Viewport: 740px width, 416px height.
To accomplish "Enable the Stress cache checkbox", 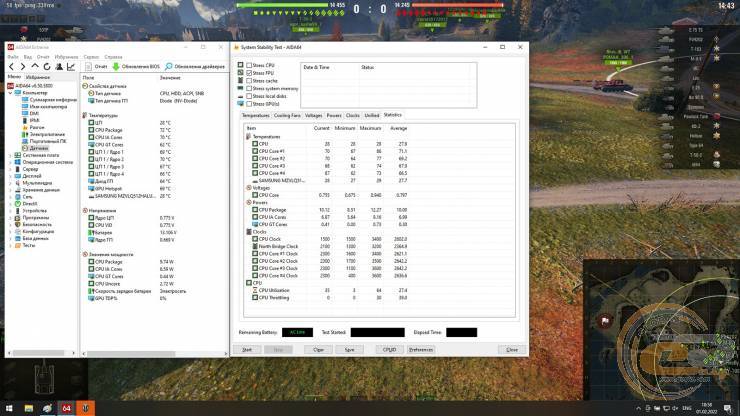I will (249, 81).
